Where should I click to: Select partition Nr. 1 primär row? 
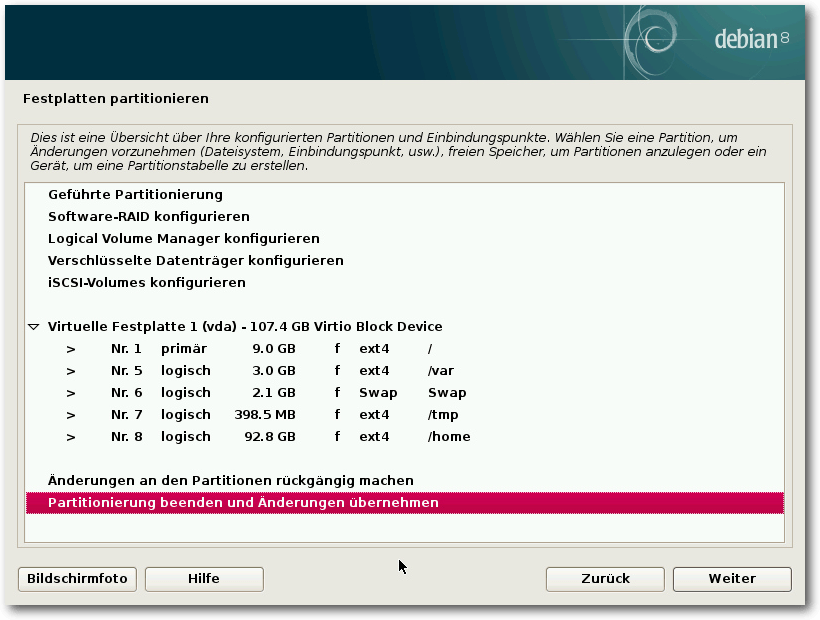coord(405,348)
